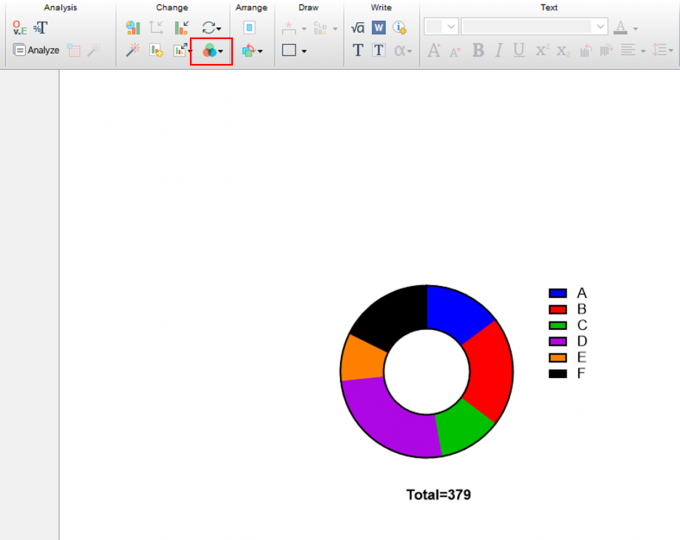Screen dimensions: 680x540
Task: Open the font name combo box
Action: click(x=534, y=27)
